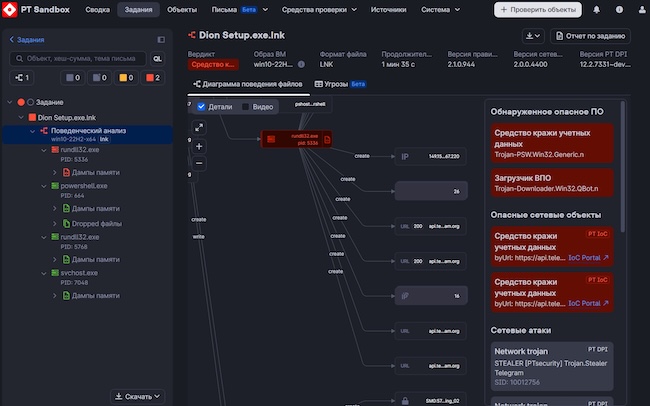The width and height of the screenshot is (650, 406).
Task: Open the notifications bell
Action: (x=596, y=10)
